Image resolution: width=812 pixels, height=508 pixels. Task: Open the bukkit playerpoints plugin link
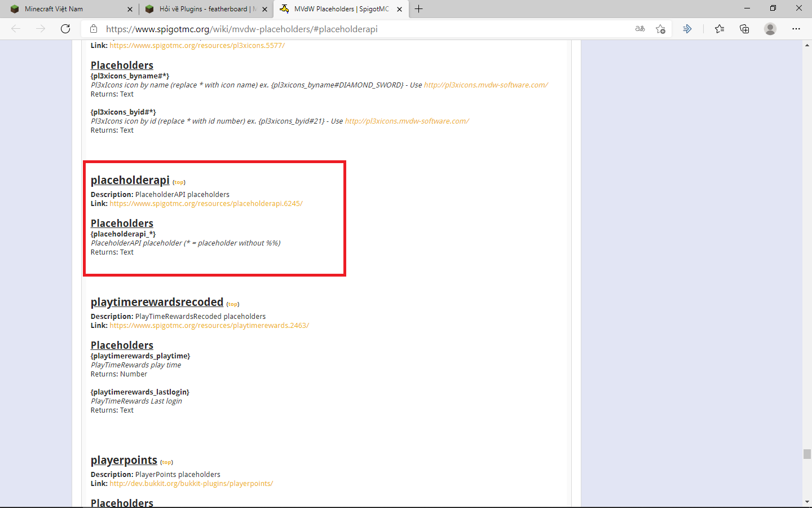tap(191, 484)
